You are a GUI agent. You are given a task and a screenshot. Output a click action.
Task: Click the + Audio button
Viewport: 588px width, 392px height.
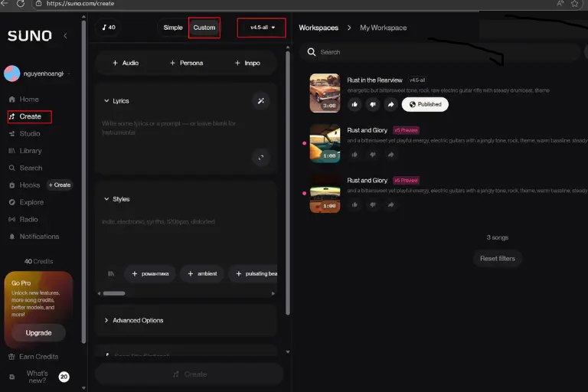click(126, 63)
